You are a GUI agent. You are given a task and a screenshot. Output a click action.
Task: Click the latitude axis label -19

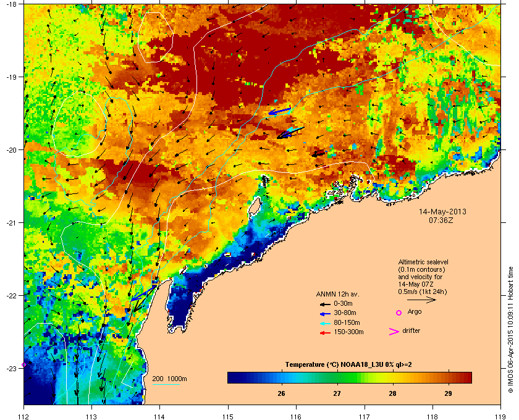(x=11, y=77)
